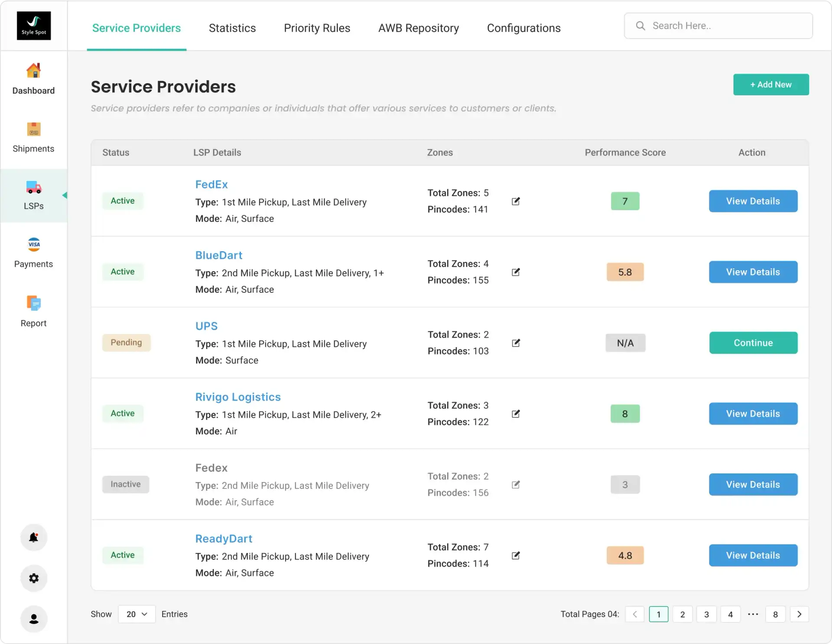Click the Status column header
Viewport: 832px width, 644px height.
tap(116, 152)
